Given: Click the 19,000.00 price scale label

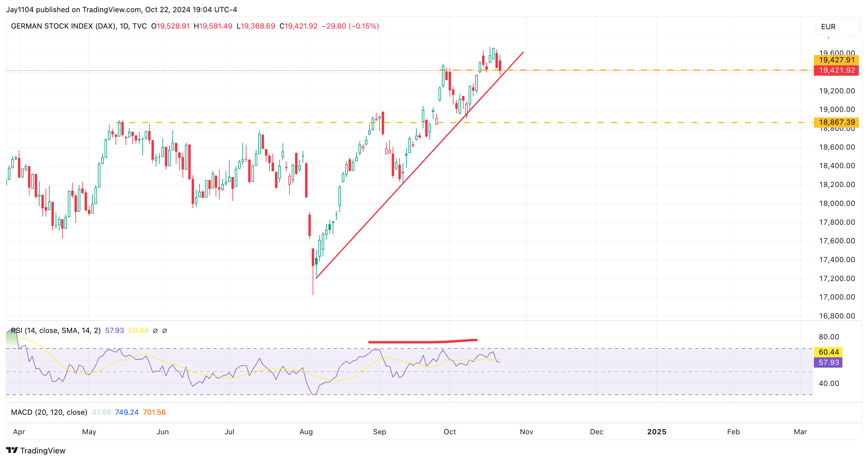Looking at the screenshot, I should [x=837, y=109].
